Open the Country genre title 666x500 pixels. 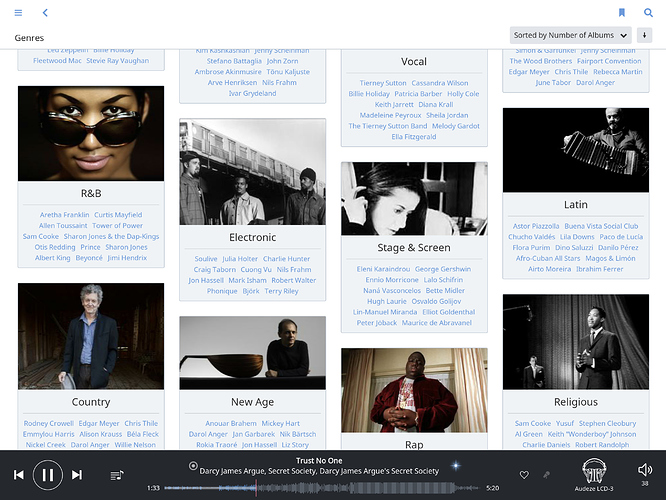(91, 402)
